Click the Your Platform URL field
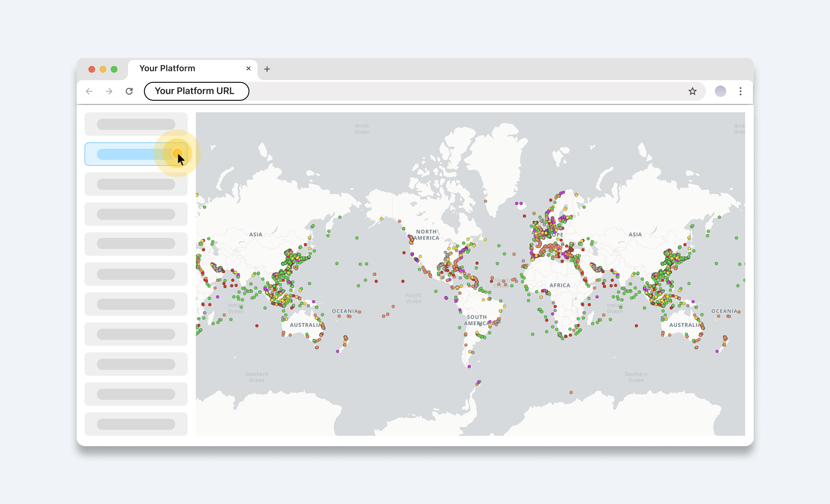 (196, 91)
